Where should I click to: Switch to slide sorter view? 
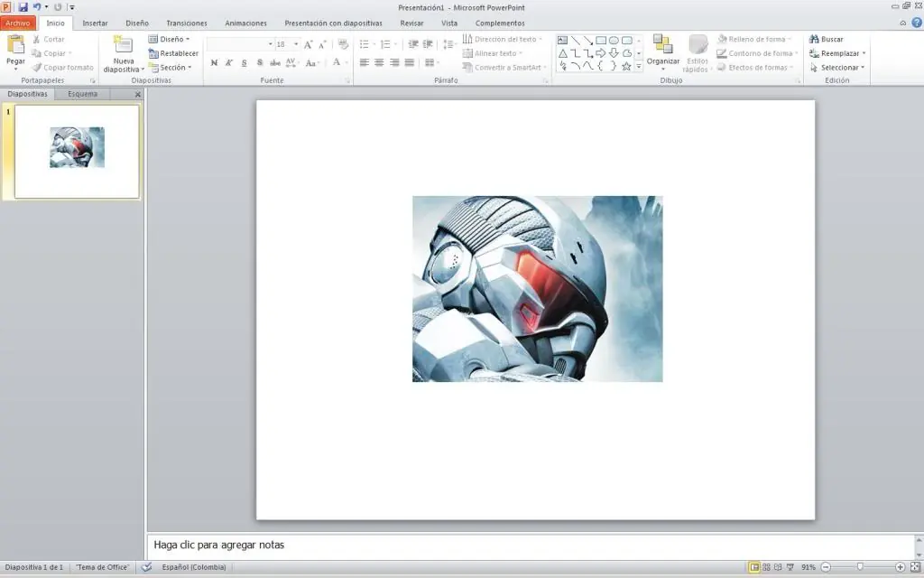(767, 567)
